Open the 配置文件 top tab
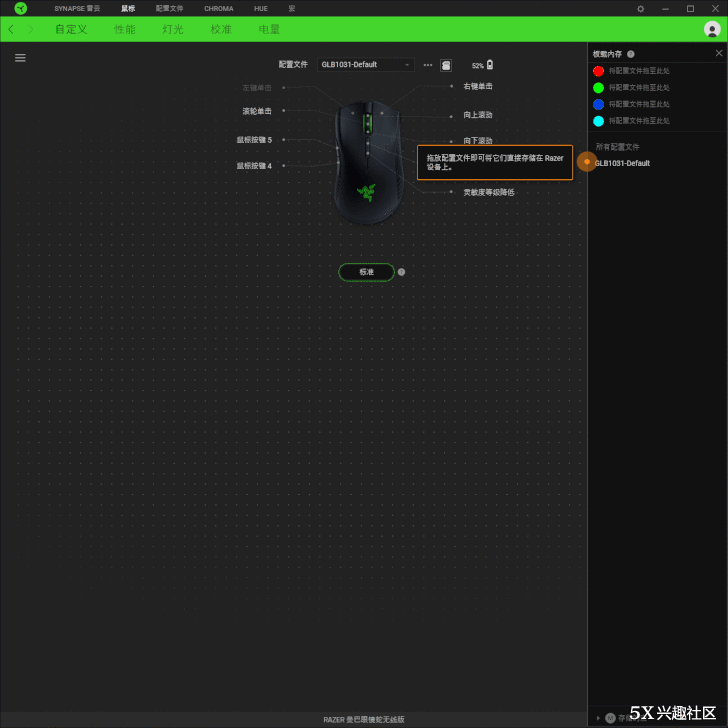This screenshot has height=728, width=728. 169,8
